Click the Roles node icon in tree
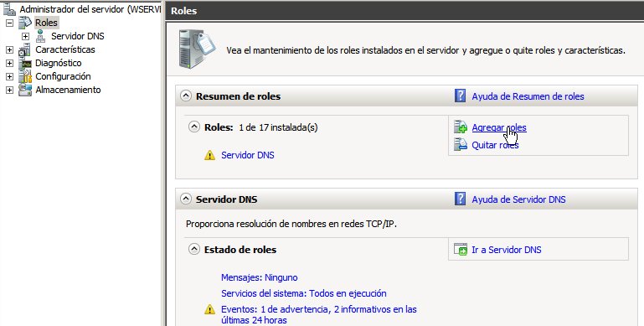The width and height of the screenshot is (644, 326). 25,23
